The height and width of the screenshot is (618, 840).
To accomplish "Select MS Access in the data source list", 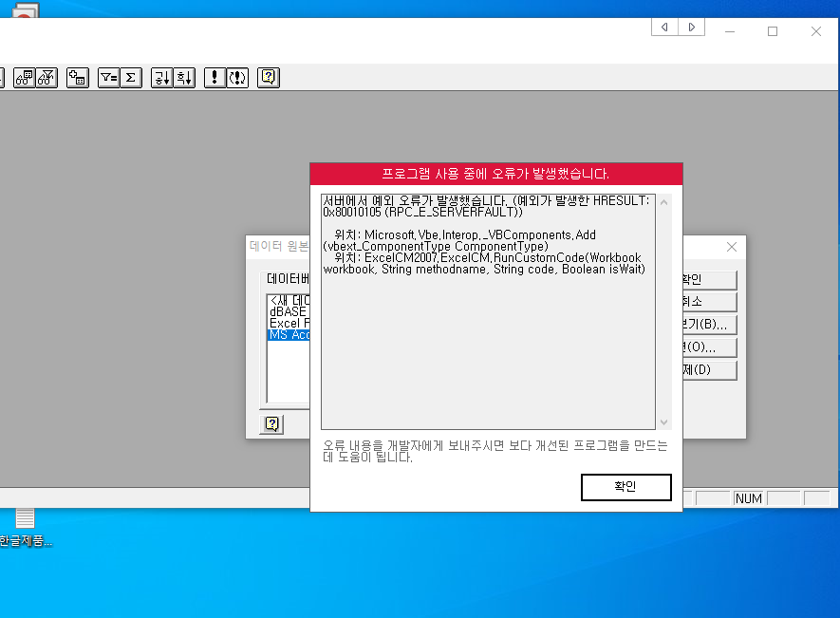I will [x=289, y=334].
